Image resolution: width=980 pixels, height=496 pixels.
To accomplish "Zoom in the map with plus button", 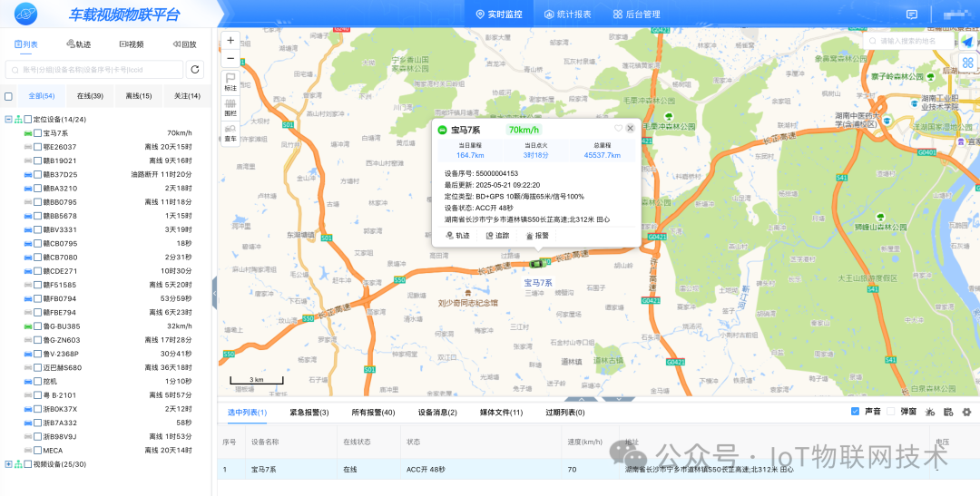I will pos(230,41).
